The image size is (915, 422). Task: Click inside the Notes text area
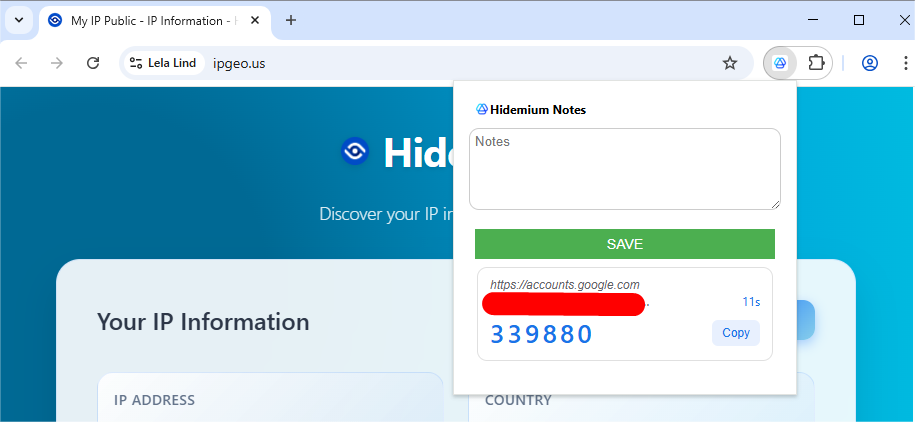(624, 169)
